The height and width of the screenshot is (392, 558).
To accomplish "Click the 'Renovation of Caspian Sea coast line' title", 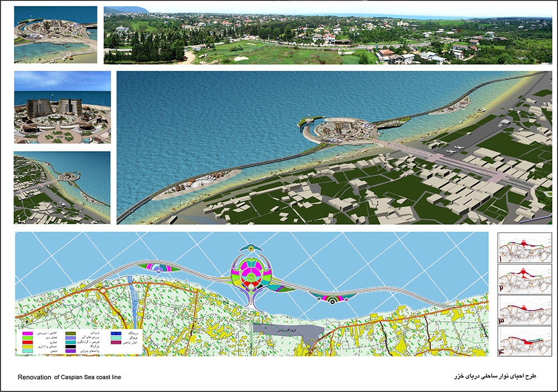I will coord(69,378).
